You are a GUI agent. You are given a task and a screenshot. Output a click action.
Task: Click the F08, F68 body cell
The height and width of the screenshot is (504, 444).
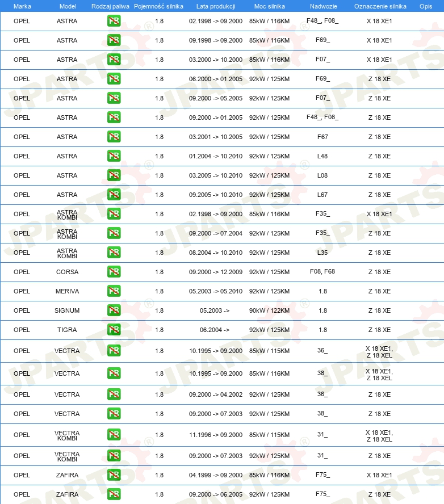pos(322,272)
